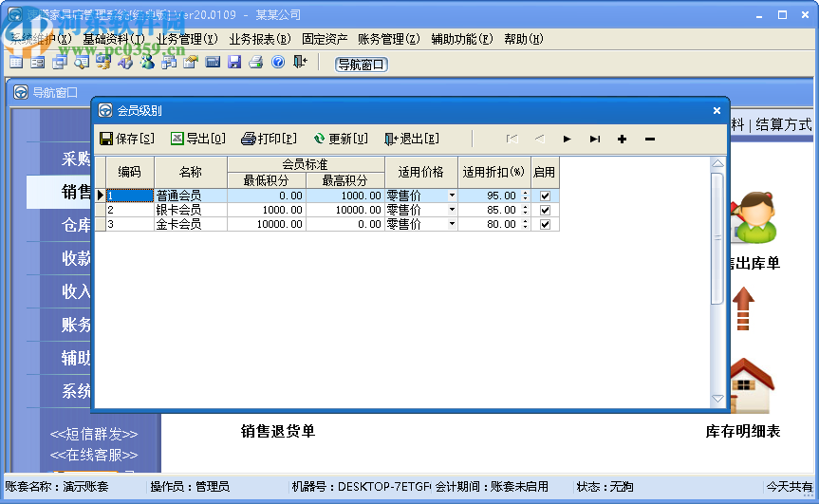The height and width of the screenshot is (504, 819).
Task: Click the 最低积分 column header
Action: pyautogui.click(x=267, y=180)
